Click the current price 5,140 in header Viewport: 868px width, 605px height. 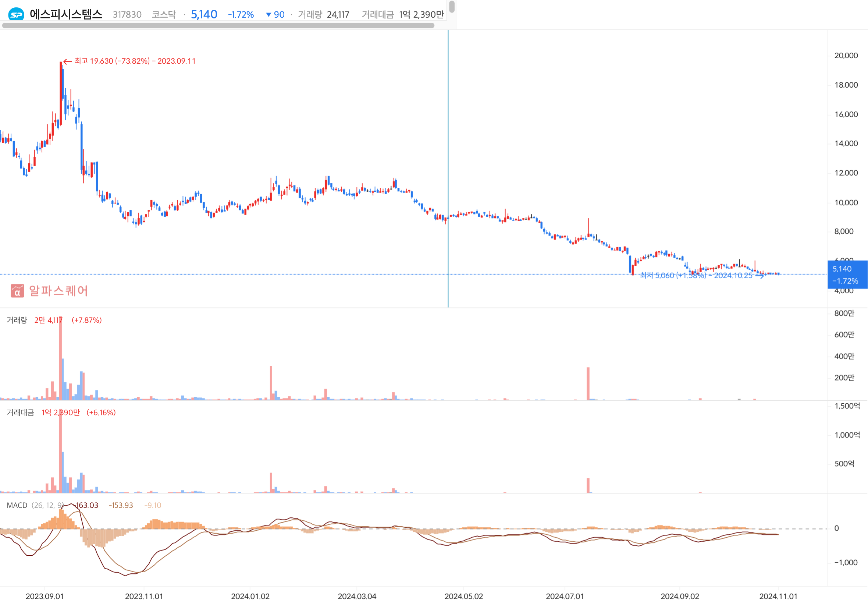(204, 14)
